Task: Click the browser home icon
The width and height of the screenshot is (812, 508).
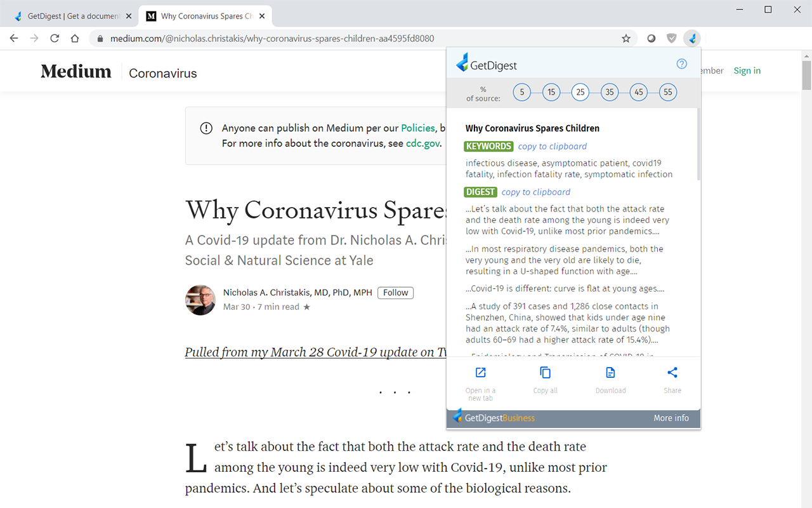Action: pyautogui.click(x=75, y=38)
